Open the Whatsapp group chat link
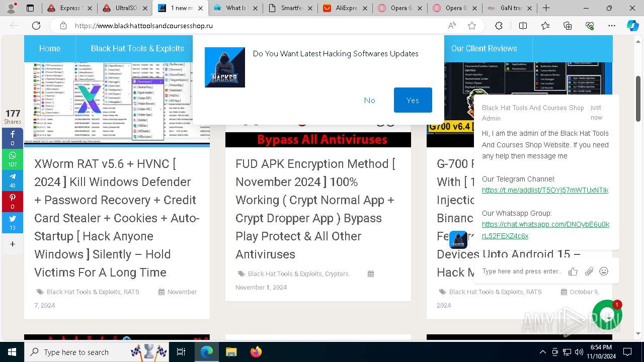Viewport: 644px width, 362px height. point(545,230)
